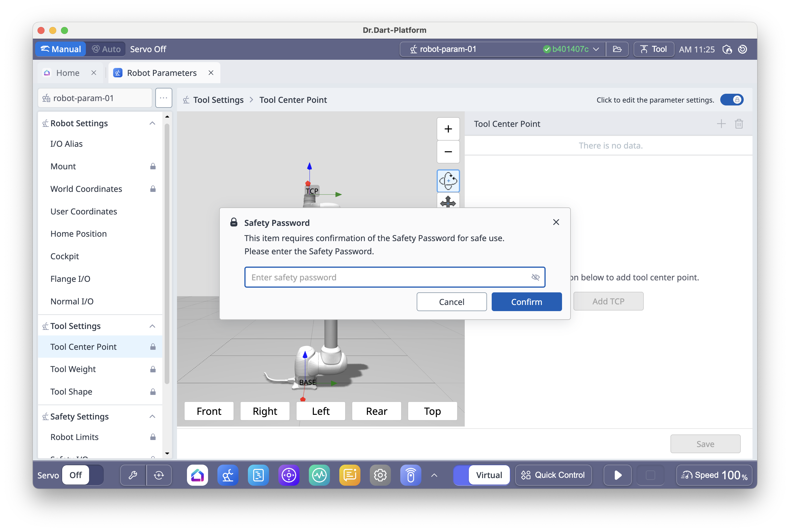Click the zoom in plus button in 3D viewer
The width and height of the screenshot is (790, 532).
click(448, 129)
